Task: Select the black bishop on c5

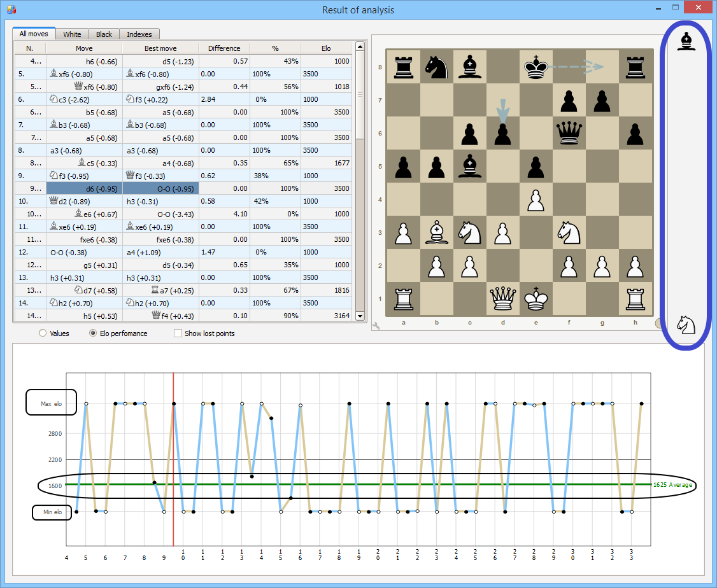Action: [x=470, y=166]
